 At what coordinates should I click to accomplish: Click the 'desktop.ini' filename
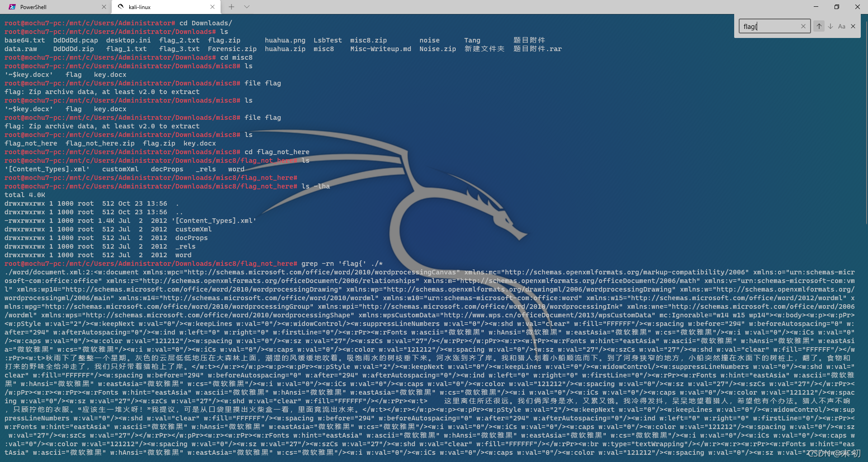[x=128, y=40]
